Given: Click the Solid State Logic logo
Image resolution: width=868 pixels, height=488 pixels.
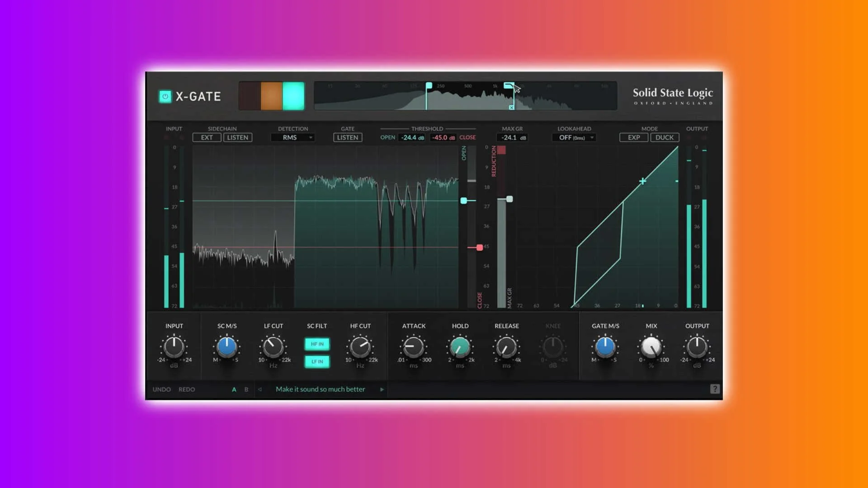Looking at the screenshot, I should point(672,96).
